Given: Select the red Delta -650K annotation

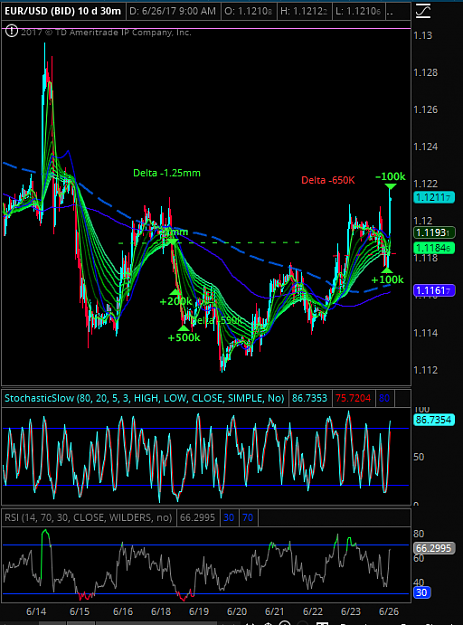Looking at the screenshot, I should point(328,180).
